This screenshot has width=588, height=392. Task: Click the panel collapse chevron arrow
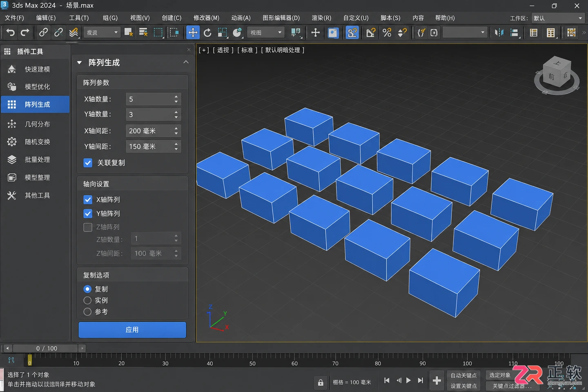pos(186,62)
